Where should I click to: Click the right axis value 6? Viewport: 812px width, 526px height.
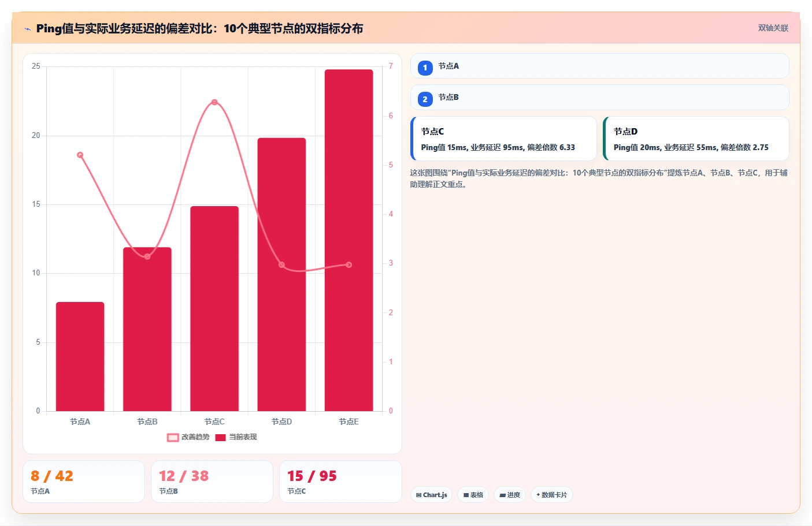point(391,115)
